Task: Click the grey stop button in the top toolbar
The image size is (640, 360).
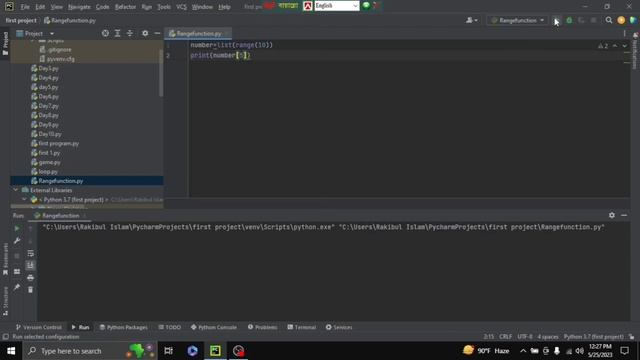Action: pyautogui.click(x=593, y=20)
